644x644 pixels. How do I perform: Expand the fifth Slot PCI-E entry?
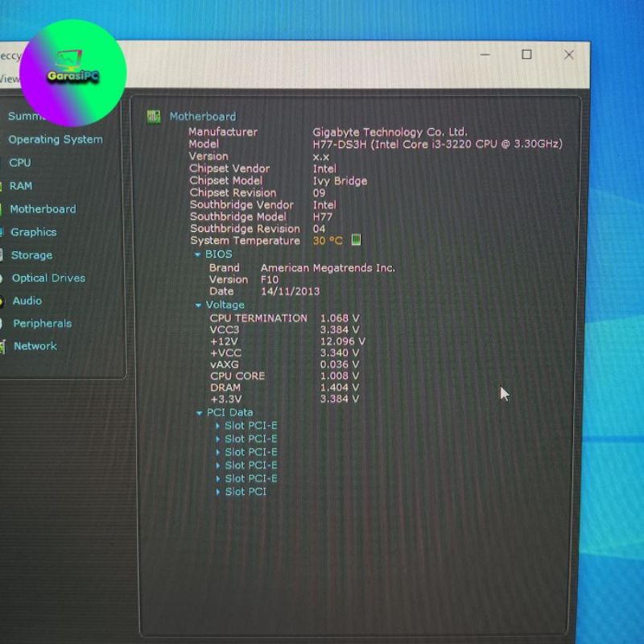[x=217, y=479]
